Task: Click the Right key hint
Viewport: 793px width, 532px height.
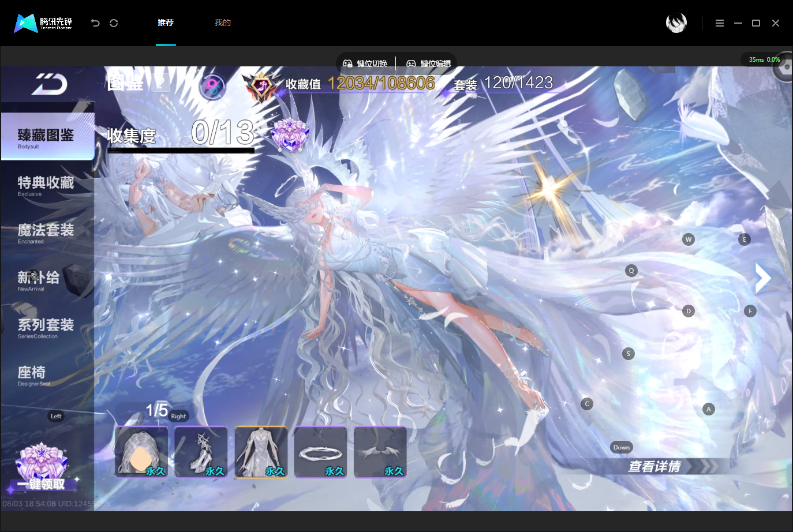Action: pos(179,416)
